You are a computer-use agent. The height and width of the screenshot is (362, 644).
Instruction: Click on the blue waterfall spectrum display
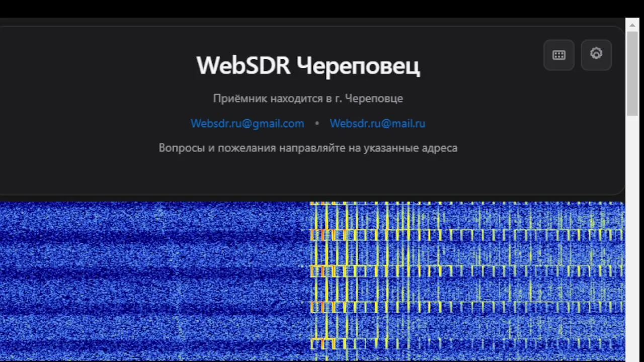pyautogui.click(x=312, y=281)
